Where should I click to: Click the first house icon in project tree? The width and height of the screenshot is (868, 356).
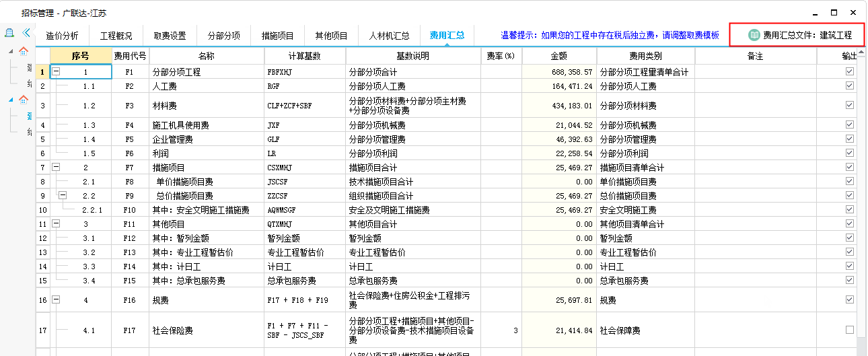(x=24, y=51)
